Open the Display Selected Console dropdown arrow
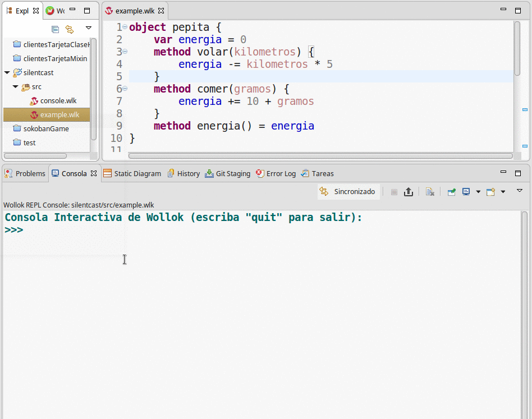The image size is (532, 419). tap(478, 192)
